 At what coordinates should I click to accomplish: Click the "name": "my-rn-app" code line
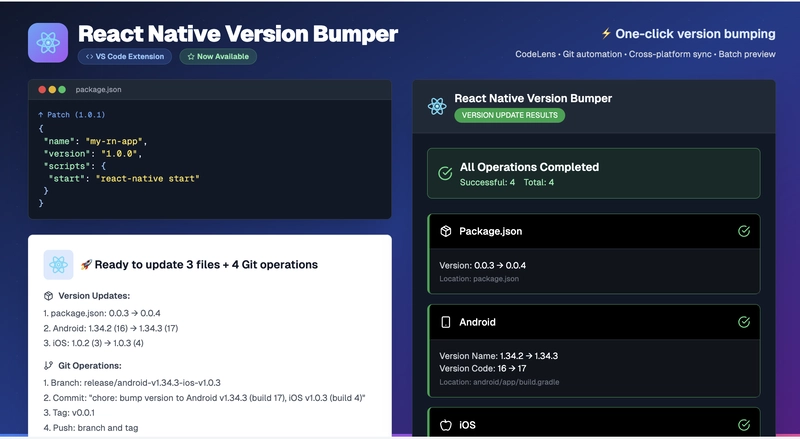point(95,141)
